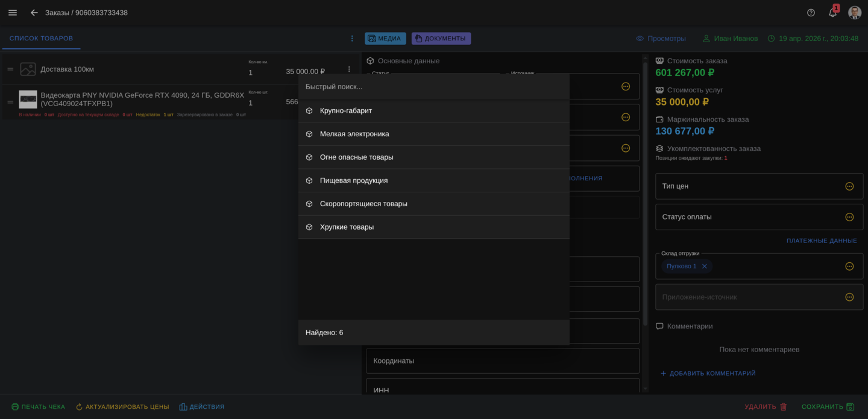Expand the Статус оплаты selector
868x419 pixels.
click(x=849, y=217)
